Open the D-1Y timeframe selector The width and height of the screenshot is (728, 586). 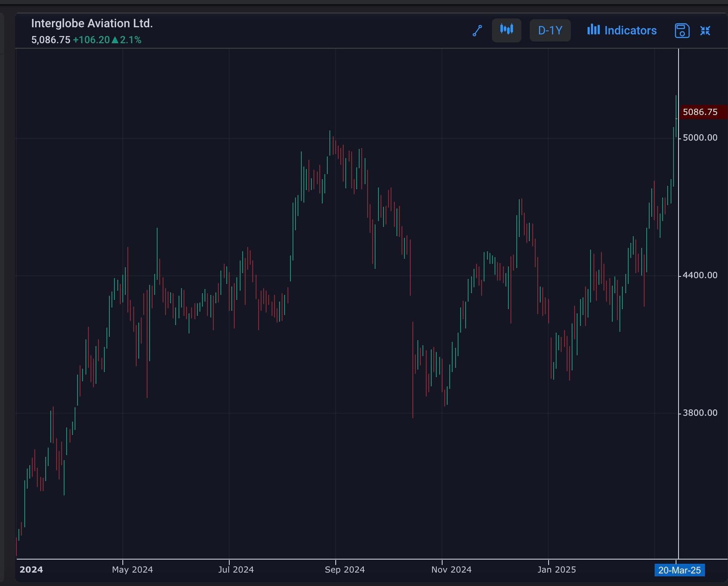pos(550,30)
